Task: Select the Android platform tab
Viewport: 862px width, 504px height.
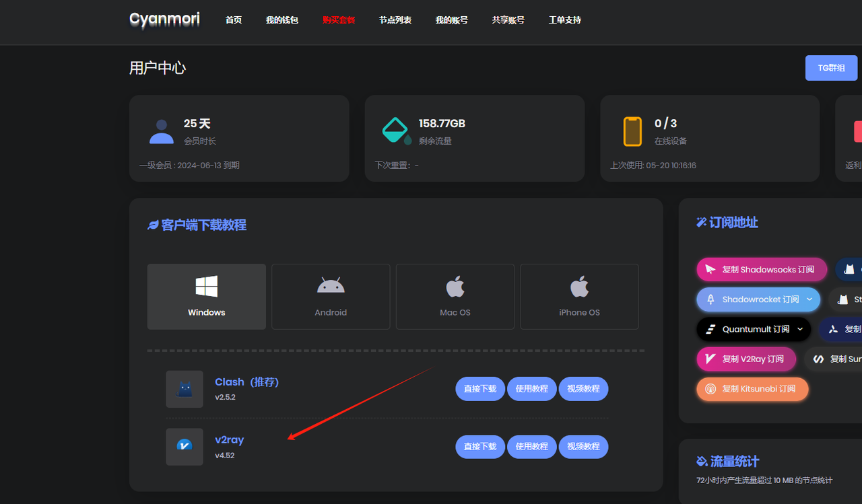Action: [331, 297]
